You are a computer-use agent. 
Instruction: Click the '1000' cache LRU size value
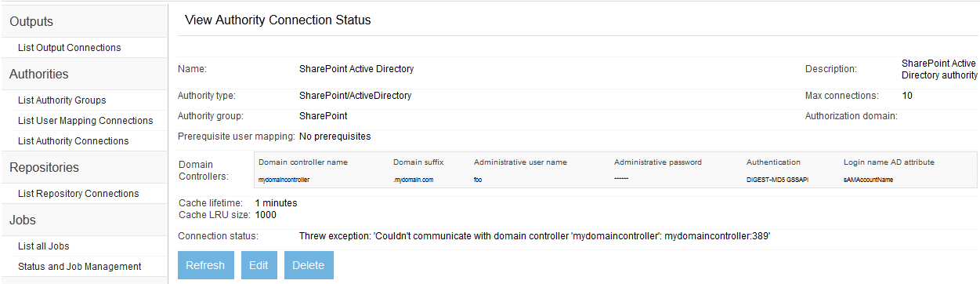[x=266, y=214]
